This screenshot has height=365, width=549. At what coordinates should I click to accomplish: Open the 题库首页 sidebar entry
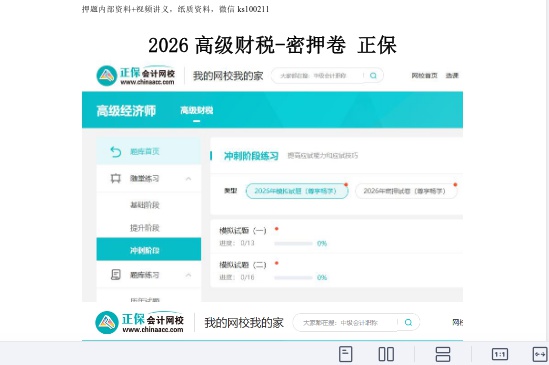[149, 151]
